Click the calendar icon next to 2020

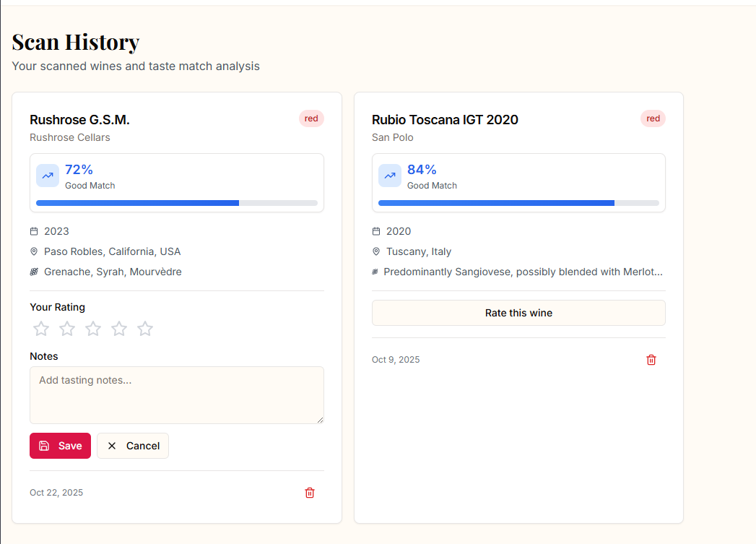pos(376,231)
